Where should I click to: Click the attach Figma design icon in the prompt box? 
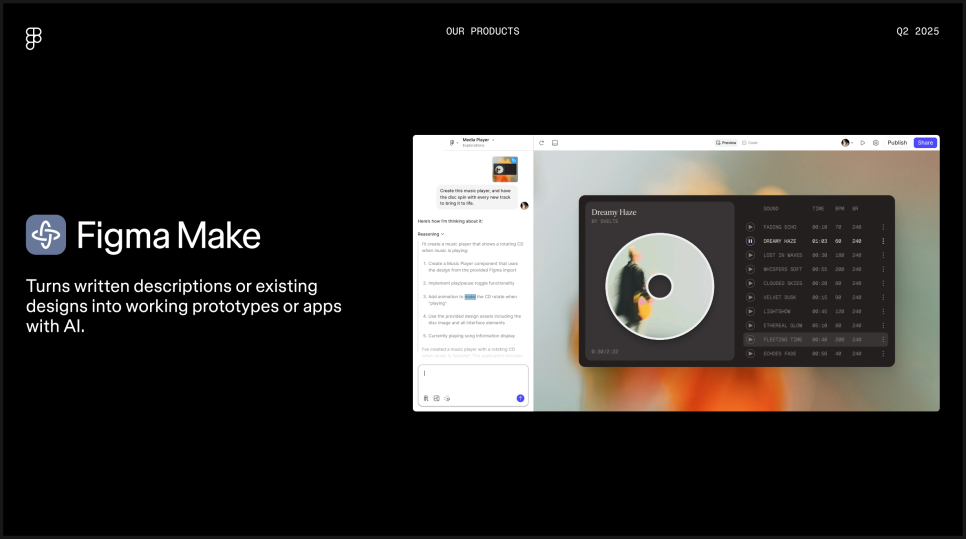click(426, 399)
